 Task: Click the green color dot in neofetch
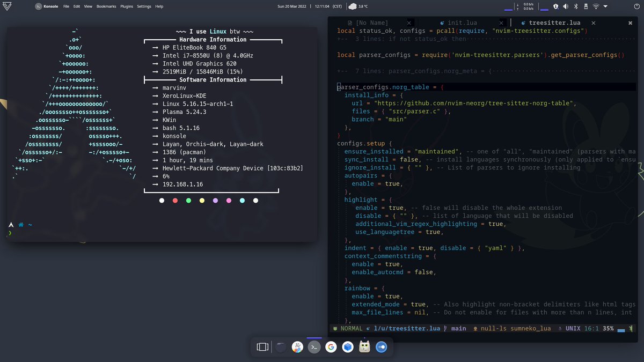tap(188, 201)
